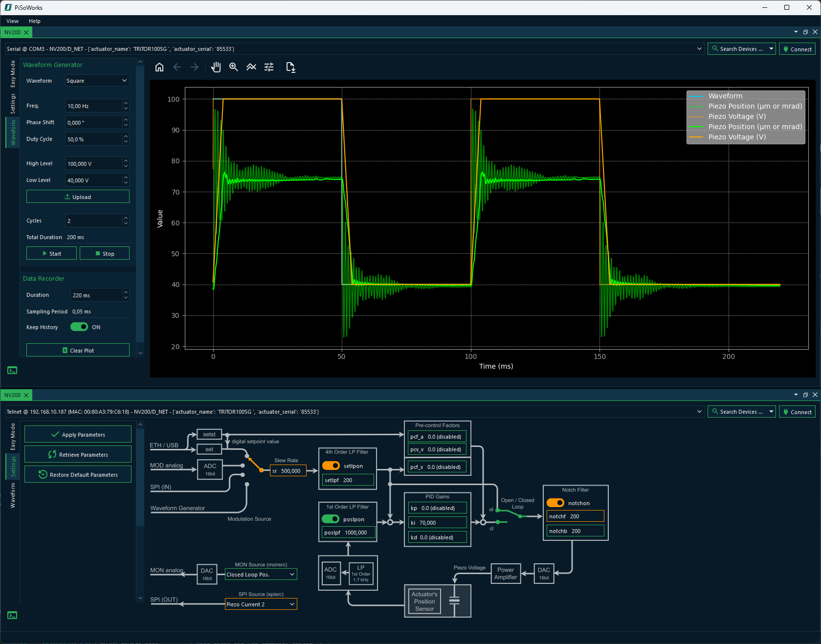Click the autoscale axes icon

pyautogui.click(x=251, y=67)
